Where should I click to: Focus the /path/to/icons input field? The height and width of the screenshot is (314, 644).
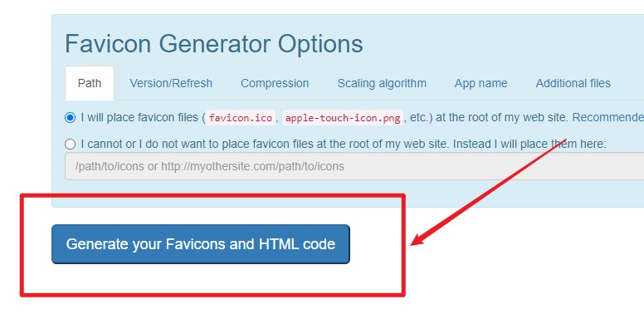click(x=354, y=166)
